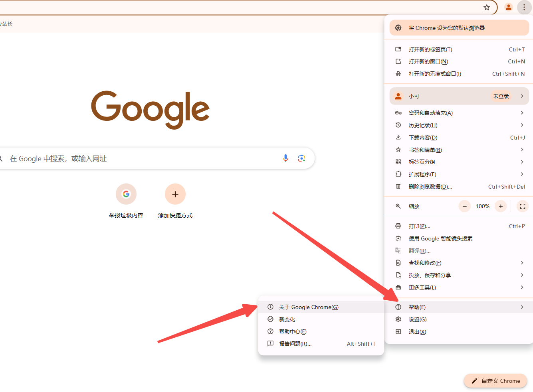This screenshot has width=533, height=392.
Task: Click the star icon beside 书签和清单
Action: [x=398, y=150]
